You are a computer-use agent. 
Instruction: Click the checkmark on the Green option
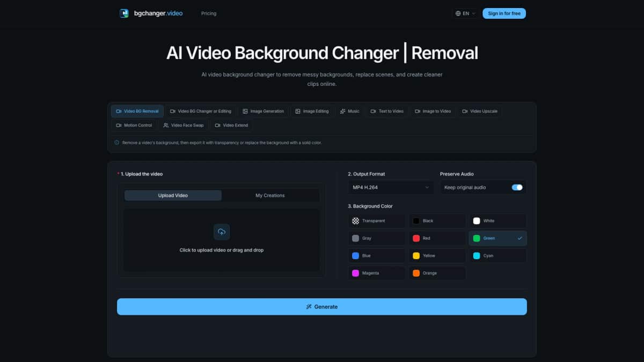519,238
